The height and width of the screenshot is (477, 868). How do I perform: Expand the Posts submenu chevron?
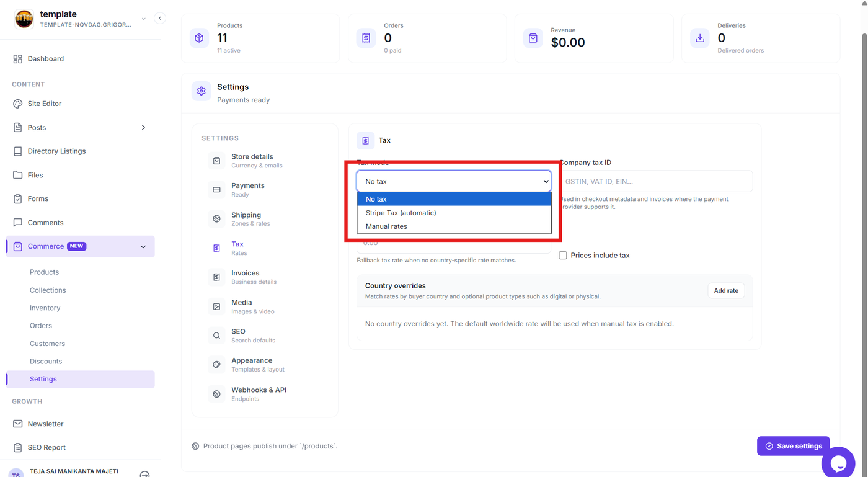tap(143, 128)
